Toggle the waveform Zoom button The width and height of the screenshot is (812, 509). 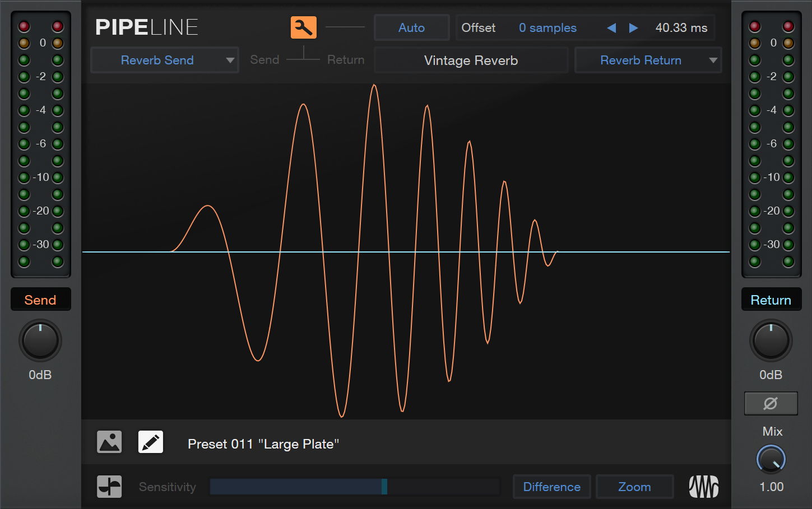coord(634,487)
